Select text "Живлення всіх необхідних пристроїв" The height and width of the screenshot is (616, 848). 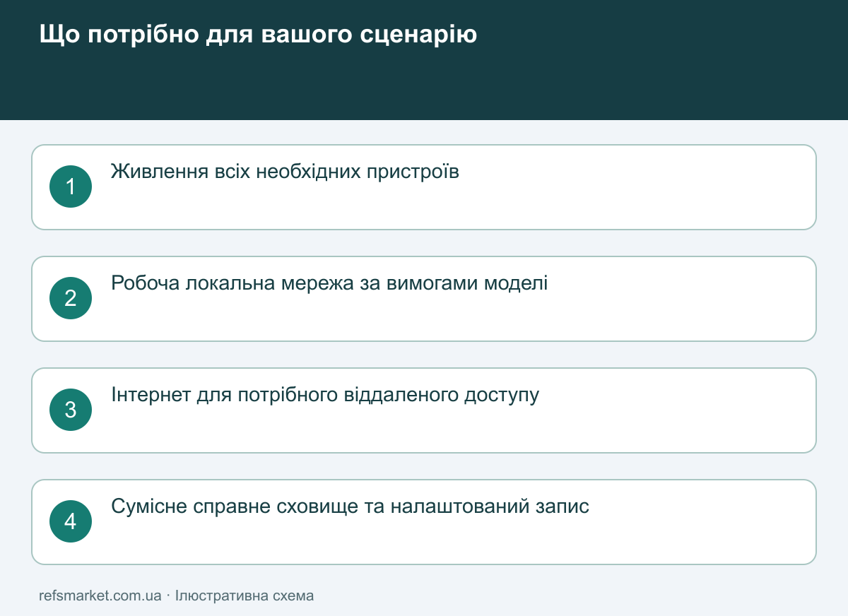(285, 172)
